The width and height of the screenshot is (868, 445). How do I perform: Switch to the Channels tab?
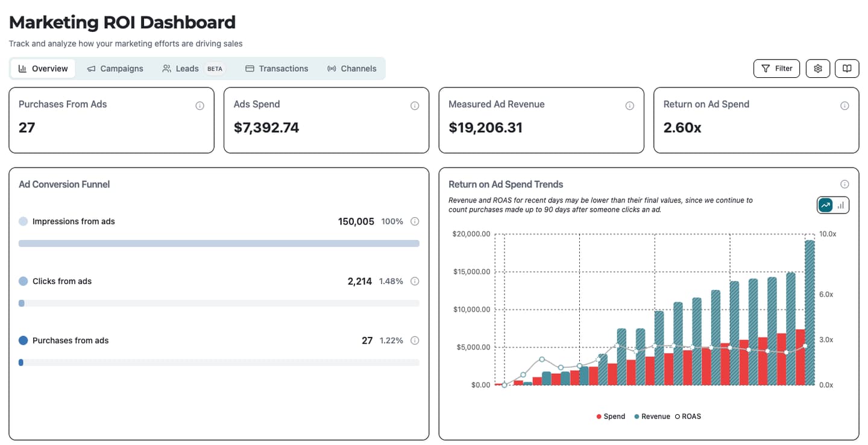[x=351, y=69]
